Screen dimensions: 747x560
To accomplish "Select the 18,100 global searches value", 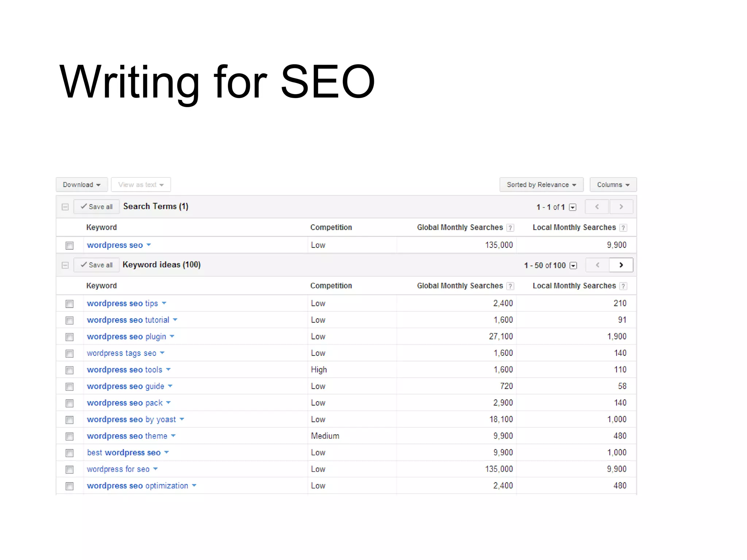I will [x=501, y=419].
